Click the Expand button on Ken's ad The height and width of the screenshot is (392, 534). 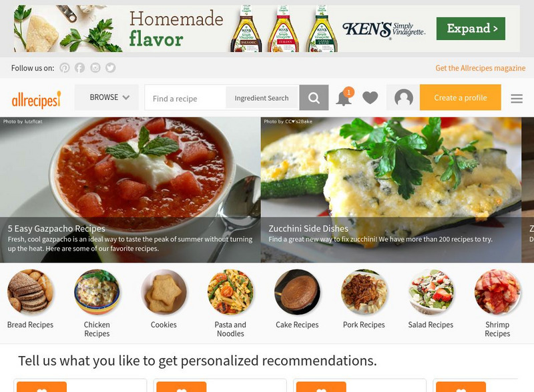[x=471, y=29]
